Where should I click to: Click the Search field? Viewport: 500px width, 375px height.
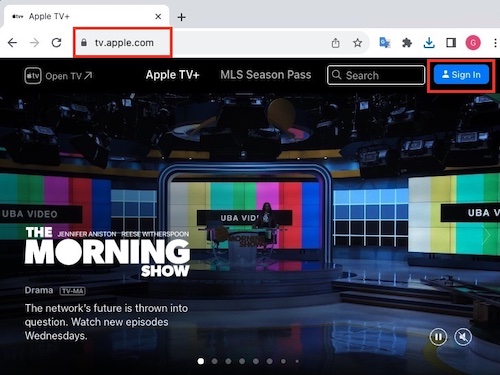pos(376,75)
